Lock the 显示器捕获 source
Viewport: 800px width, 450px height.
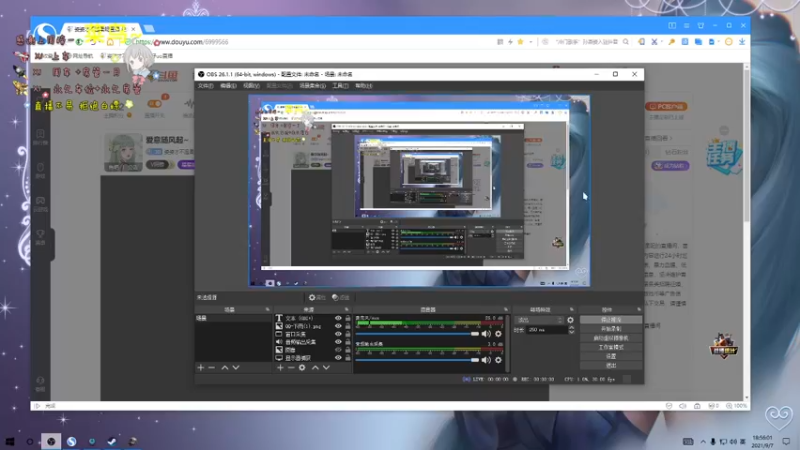[x=348, y=358]
